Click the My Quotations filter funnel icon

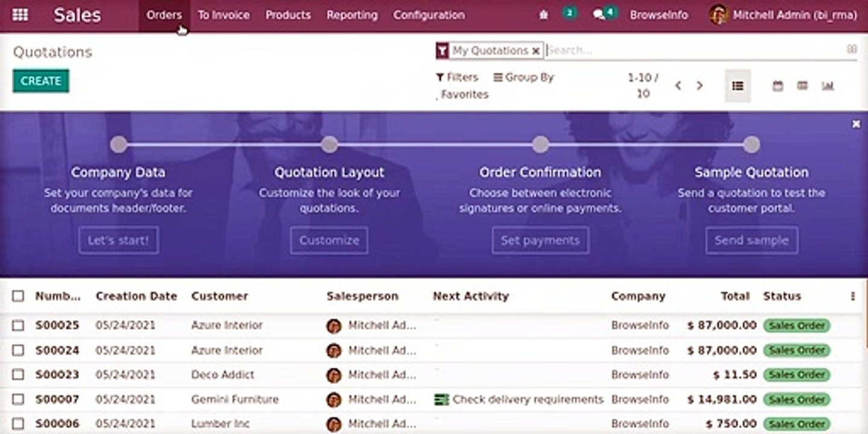click(x=442, y=51)
